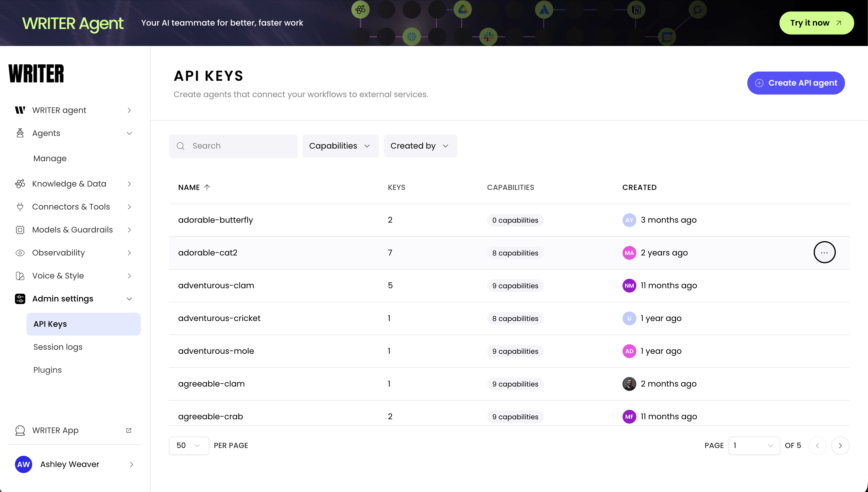This screenshot has width=868, height=492.
Task: Open Session logs in sidebar
Action: point(58,347)
